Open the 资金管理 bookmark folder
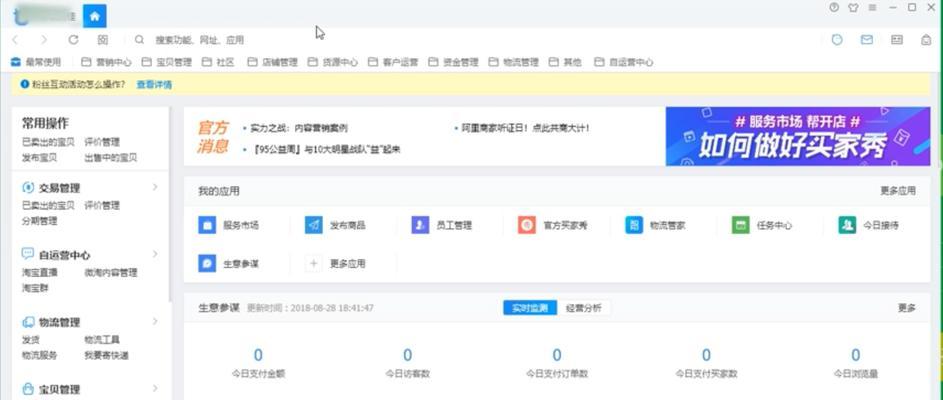 point(453,62)
